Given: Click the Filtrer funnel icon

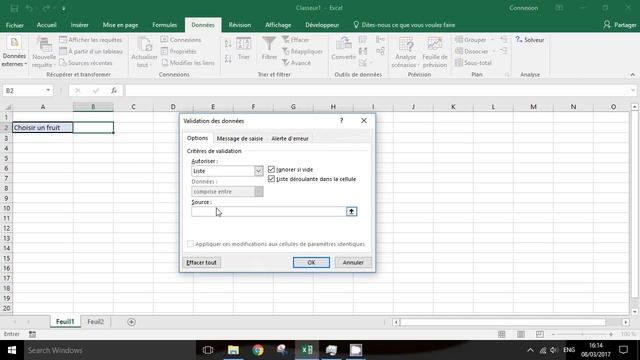Looking at the screenshot, I should pyautogui.click(x=269, y=49).
